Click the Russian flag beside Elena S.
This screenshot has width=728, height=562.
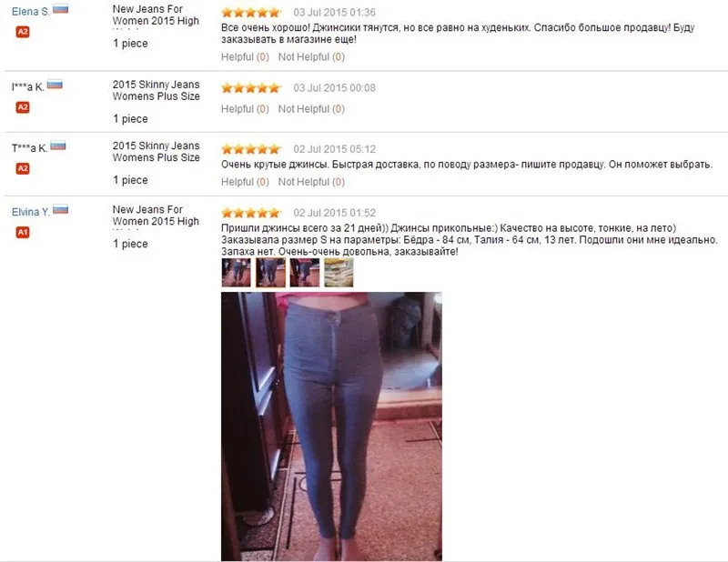pyautogui.click(x=60, y=9)
